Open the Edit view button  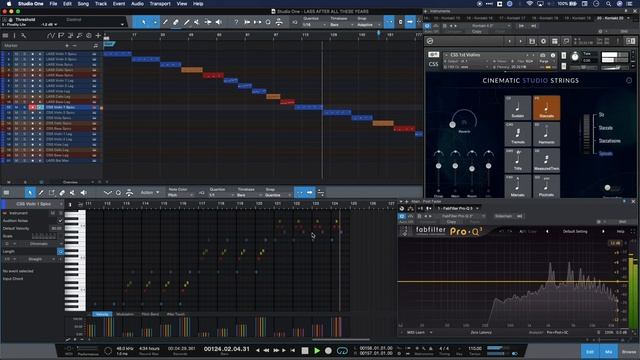(x=590, y=351)
